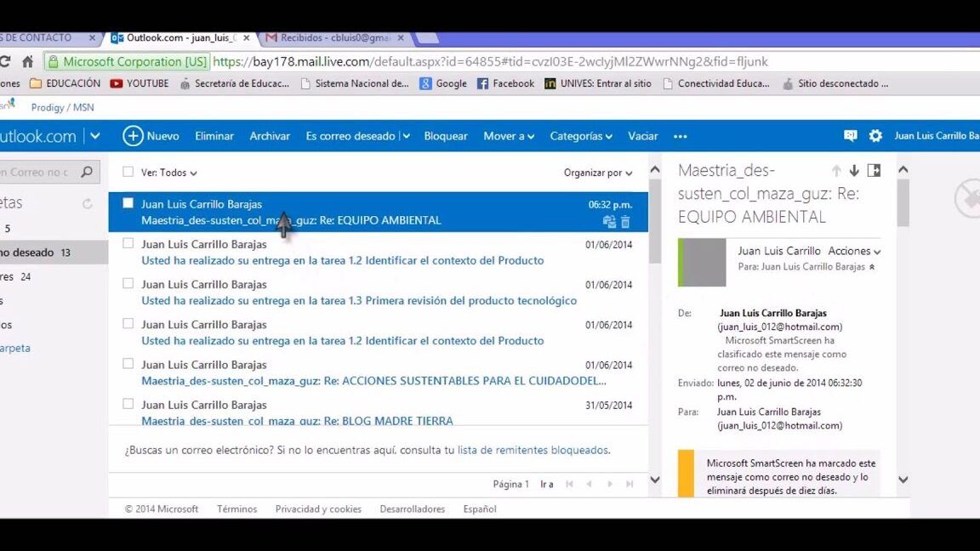Screen dimensions: 980x551
Task: Click the Juan Luis Carrillo account name in header
Action: tap(937, 135)
